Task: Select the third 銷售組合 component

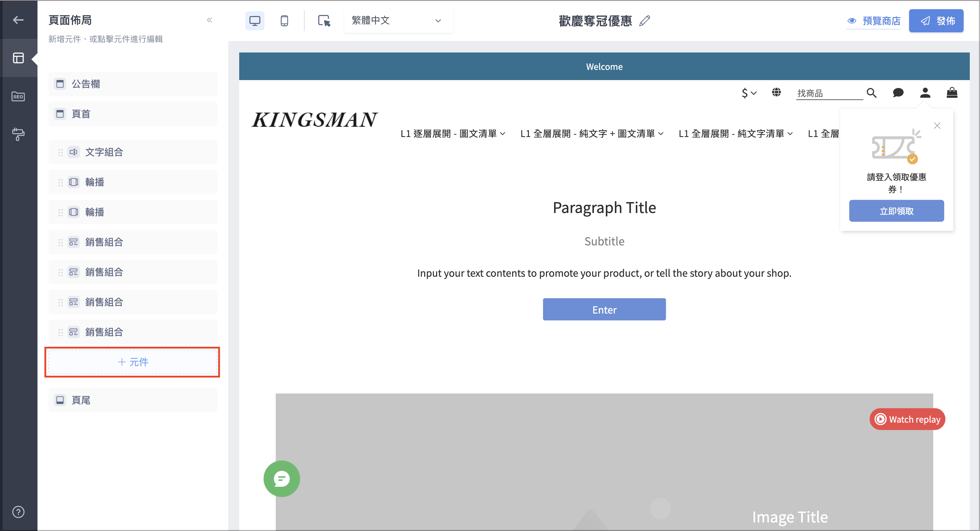Action: tap(133, 302)
